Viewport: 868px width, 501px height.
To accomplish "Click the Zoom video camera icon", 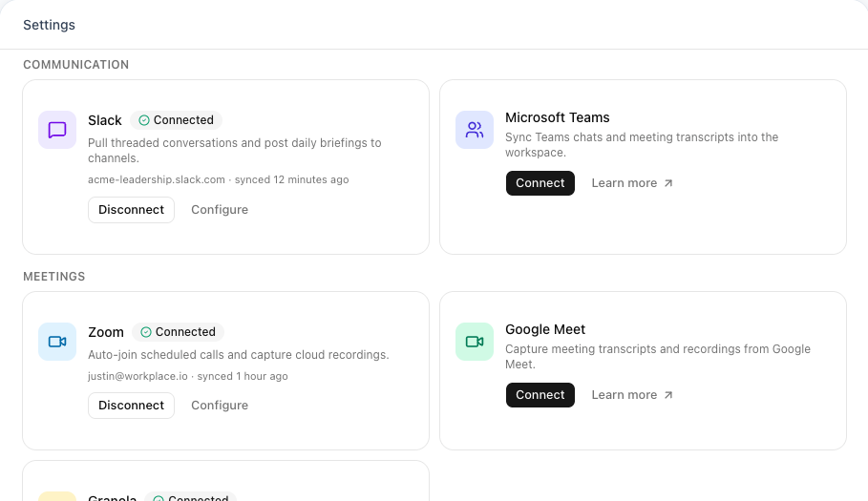I will point(57,342).
